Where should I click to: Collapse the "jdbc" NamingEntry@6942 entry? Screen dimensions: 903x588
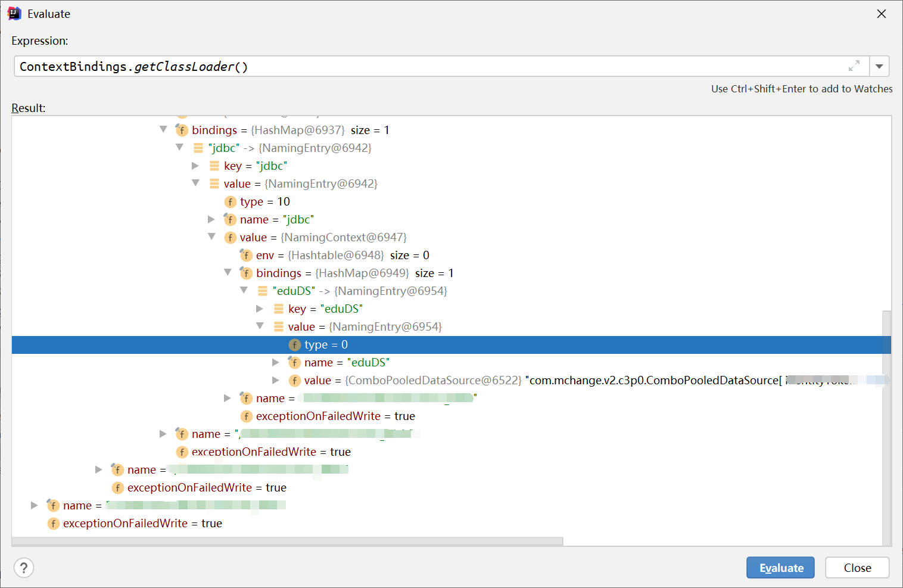coord(179,148)
